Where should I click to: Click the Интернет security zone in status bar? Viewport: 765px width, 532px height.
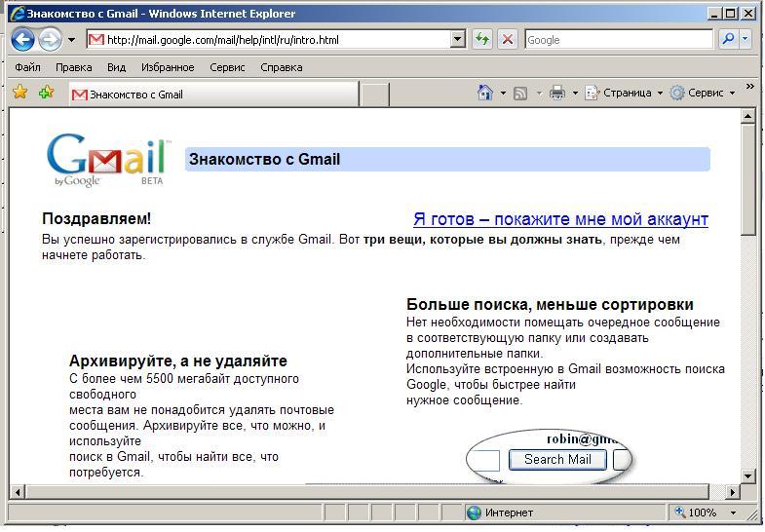[x=500, y=513]
